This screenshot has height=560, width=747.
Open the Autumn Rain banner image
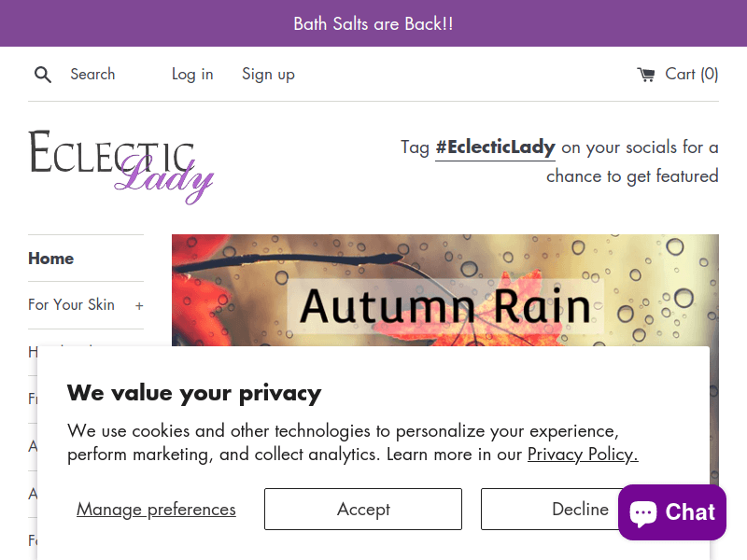pyautogui.click(x=445, y=289)
